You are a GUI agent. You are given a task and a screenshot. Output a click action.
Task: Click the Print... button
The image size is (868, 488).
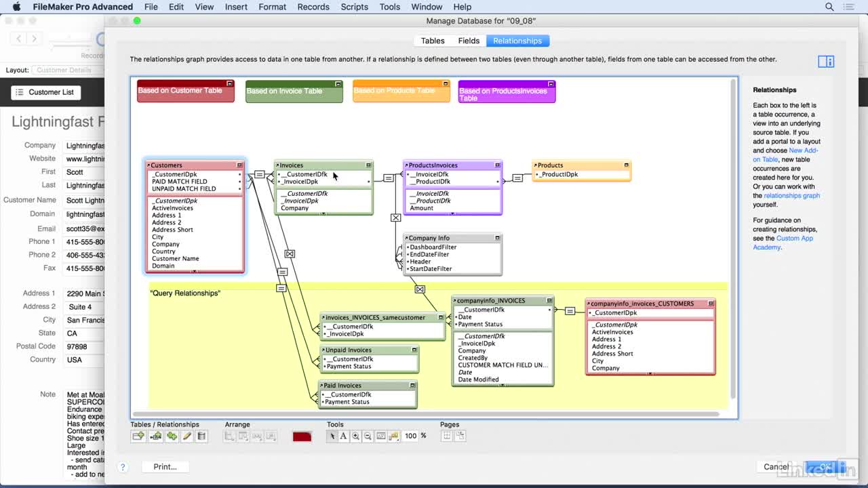click(x=165, y=467)
